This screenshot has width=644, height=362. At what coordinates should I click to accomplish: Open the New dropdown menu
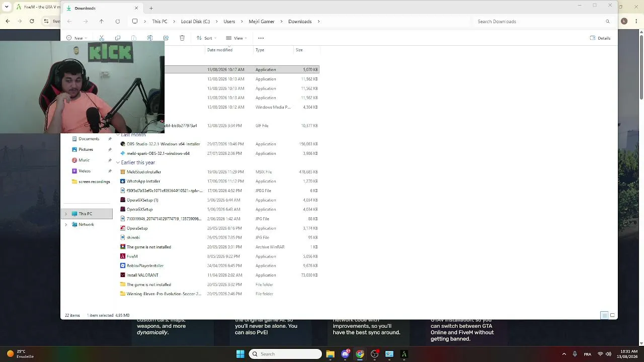(x=76, y=38)
